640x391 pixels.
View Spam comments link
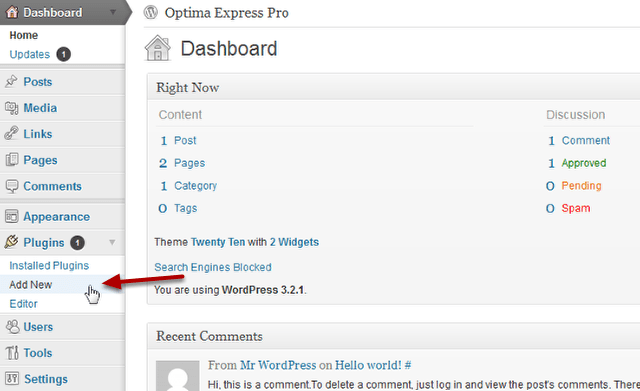click(x=576, y=208)
